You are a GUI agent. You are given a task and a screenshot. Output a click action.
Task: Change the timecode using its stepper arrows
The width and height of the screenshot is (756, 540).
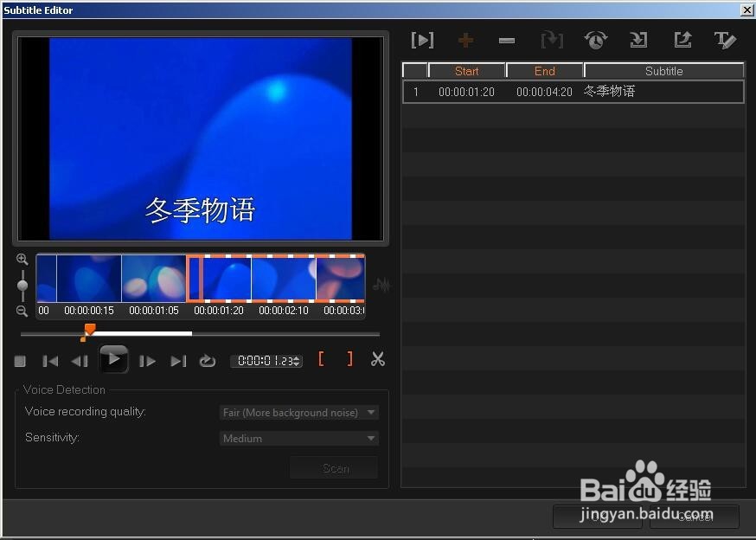coord(295,361)
